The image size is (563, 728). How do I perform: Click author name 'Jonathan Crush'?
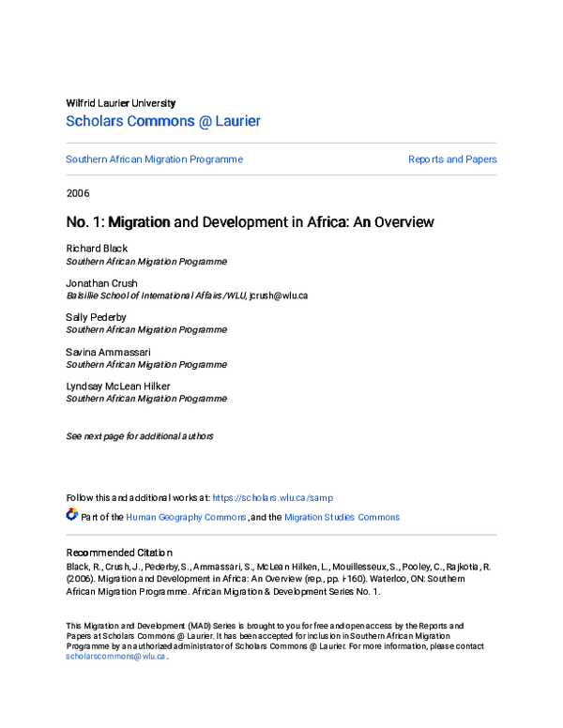coord(101,283)
